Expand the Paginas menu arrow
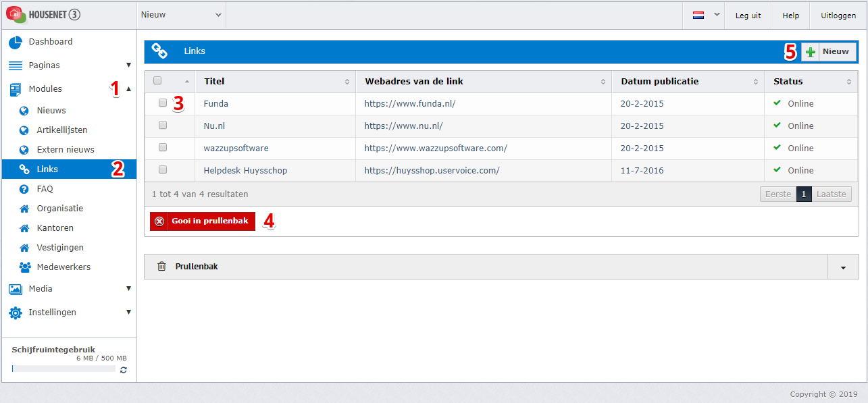The width and height of the screenshot is (868, 403). 128,65
